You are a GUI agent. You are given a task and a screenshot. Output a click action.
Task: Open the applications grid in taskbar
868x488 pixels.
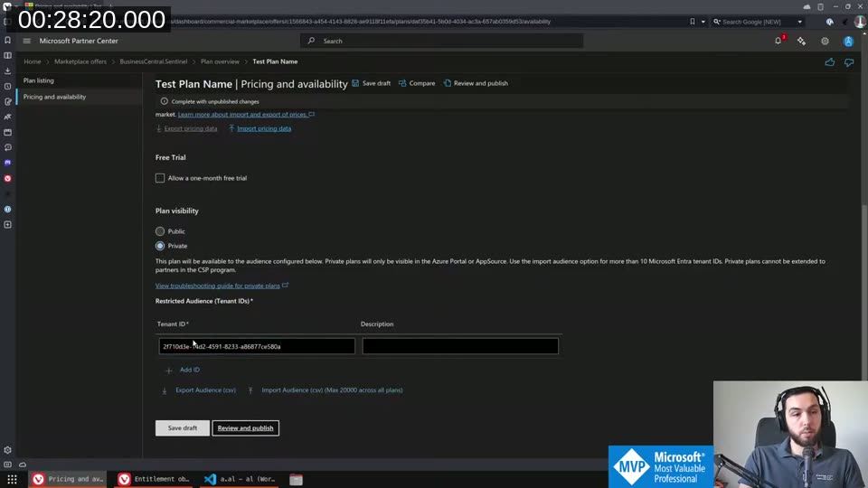pyautogui.click(x=12, y=479)
